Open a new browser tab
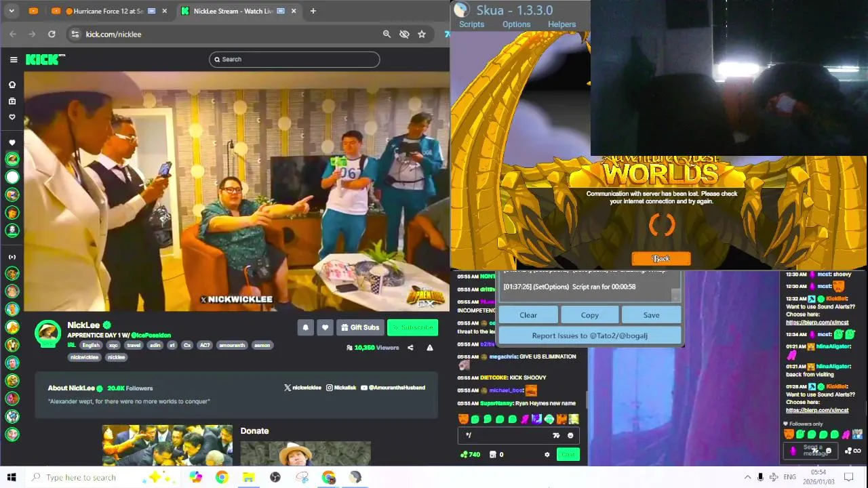This screenshot has width=868, height=488. tap(313, 11)
